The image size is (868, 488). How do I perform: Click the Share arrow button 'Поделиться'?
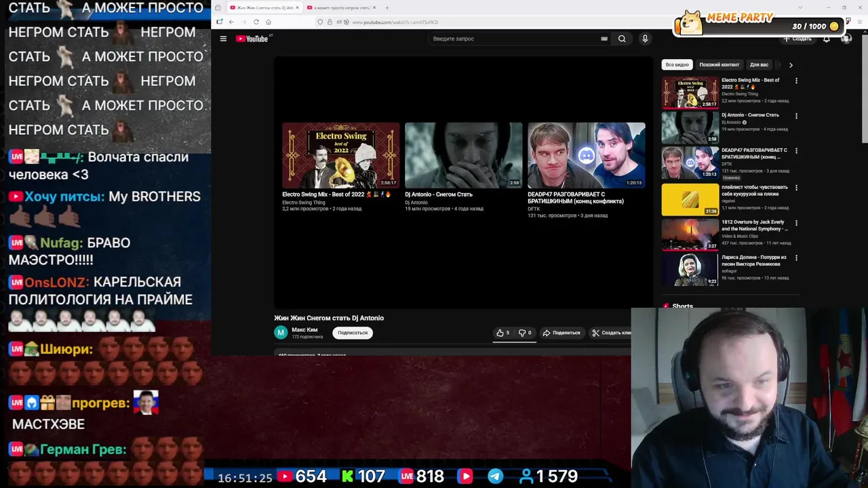pyautogui.click(x=561, y=333)
